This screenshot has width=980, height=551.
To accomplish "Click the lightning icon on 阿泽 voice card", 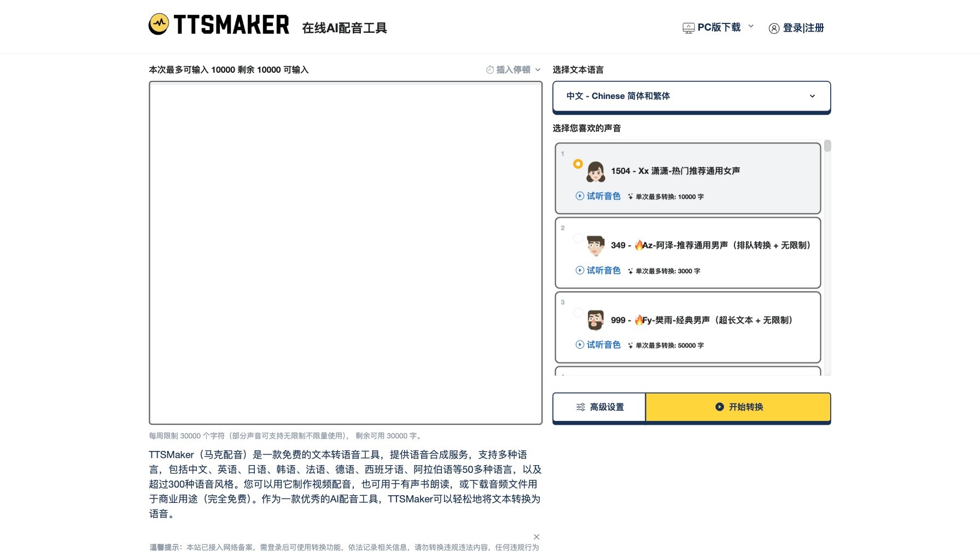I will [630, 271].
